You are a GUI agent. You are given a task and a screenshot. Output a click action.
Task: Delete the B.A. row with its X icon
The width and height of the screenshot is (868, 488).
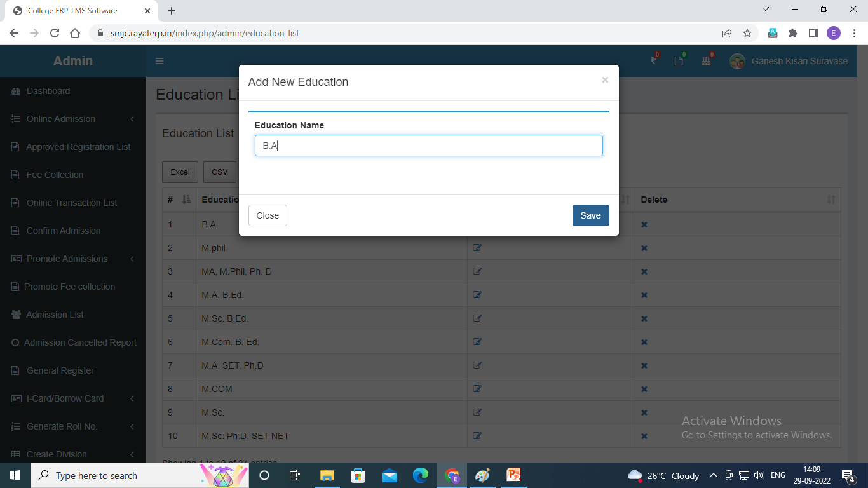tap(644, 225)
